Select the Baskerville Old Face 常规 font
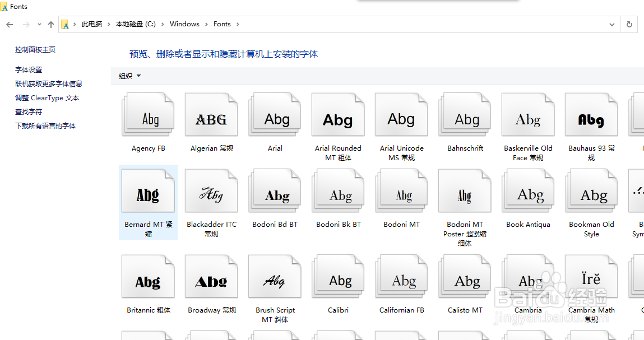Image resolution: width=644 pixels, height=340 pixels. [528, 115]
